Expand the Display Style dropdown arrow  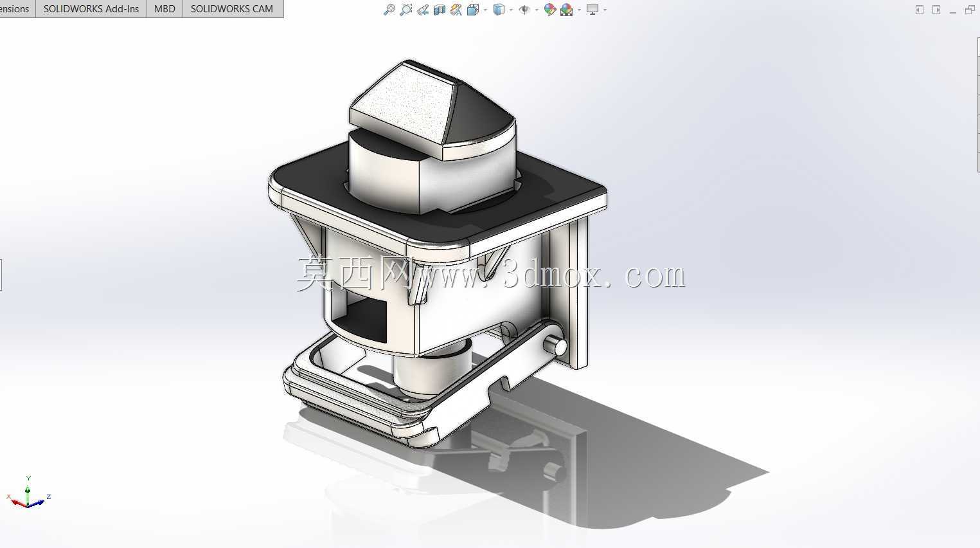coord(511,10)
